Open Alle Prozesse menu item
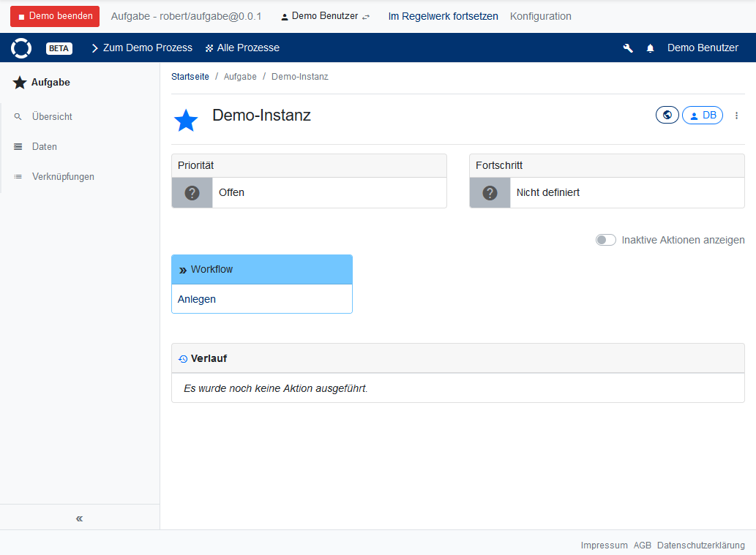Viewport: 756px width, 555px height. point(242,48)
